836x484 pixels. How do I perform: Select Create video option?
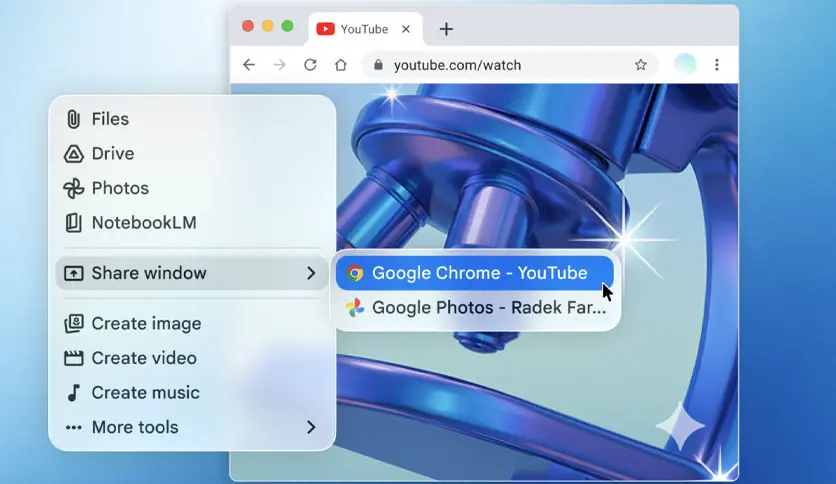click(192, 358)
